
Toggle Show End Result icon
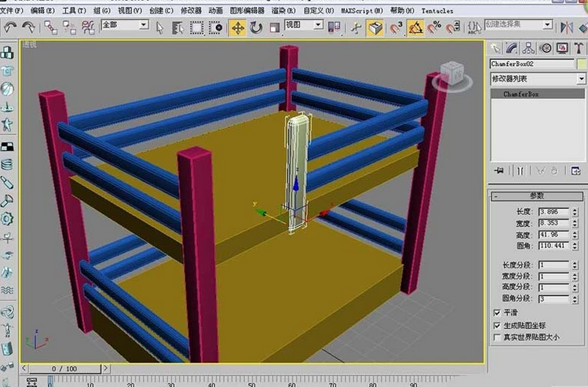(520, 171)
